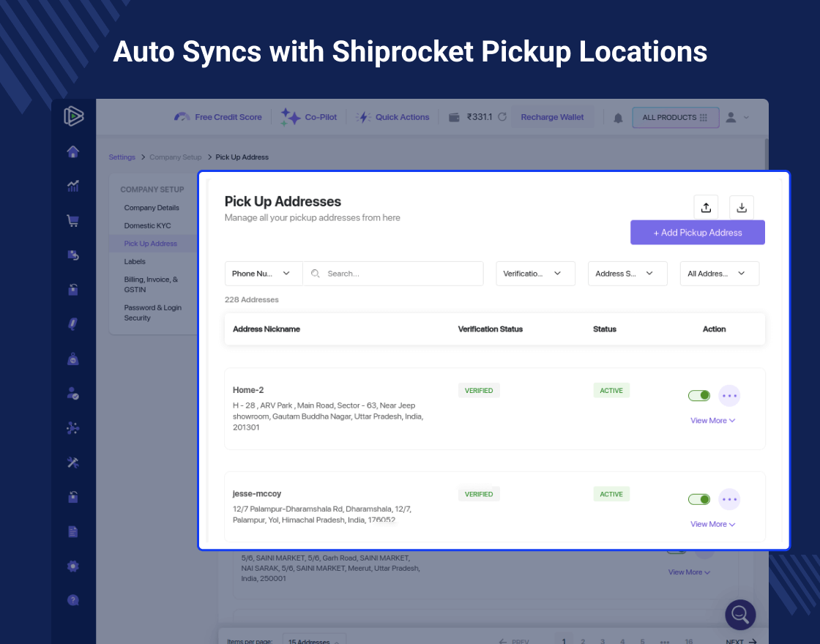This screenshot has height=644, width=820.
Task: Toggle the jesse-mccoy address status switch
Action: [x=698, y=499]
